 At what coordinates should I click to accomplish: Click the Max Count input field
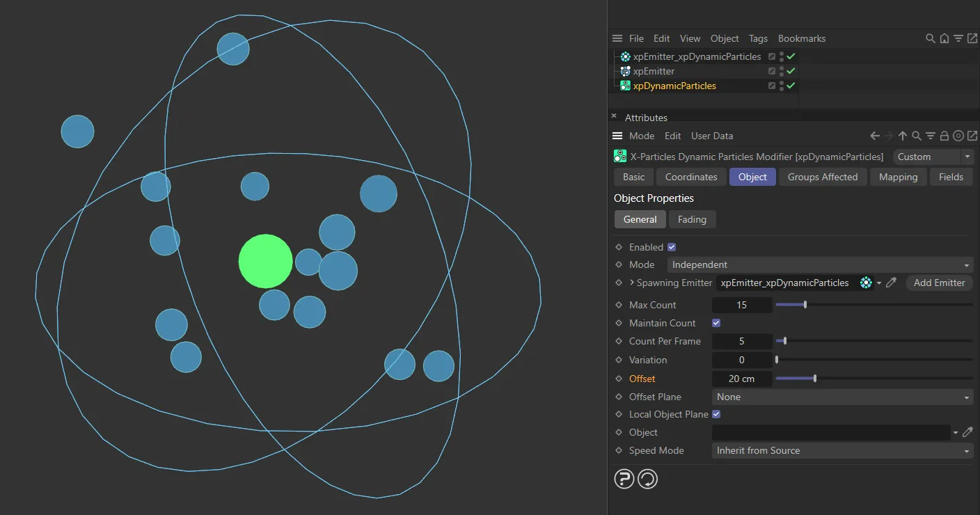(741, 304)
